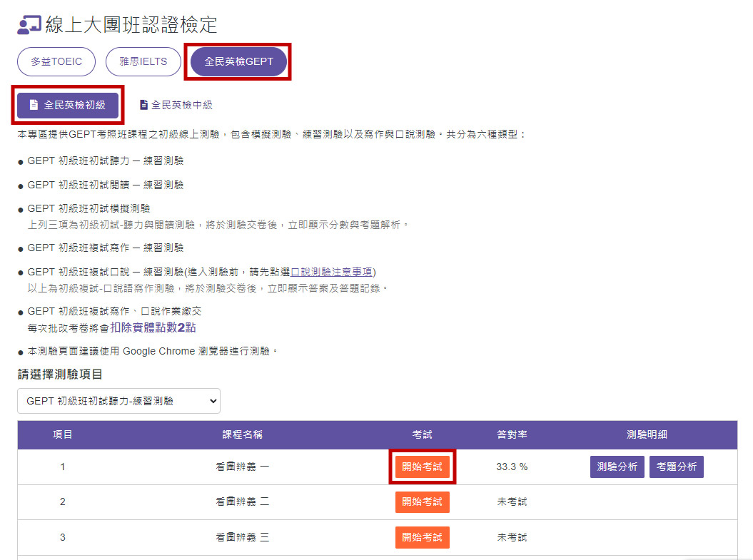Click the 看圖辨義 一 course name

(243, 467)
